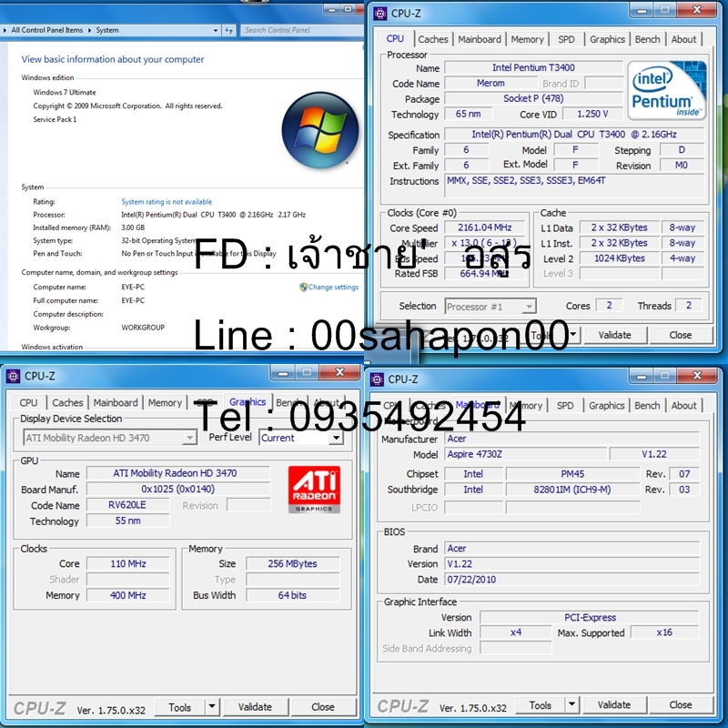Click the Search Control Panel field
The height and width of the screenshot is (728, 728).
[x=302, y=30]
